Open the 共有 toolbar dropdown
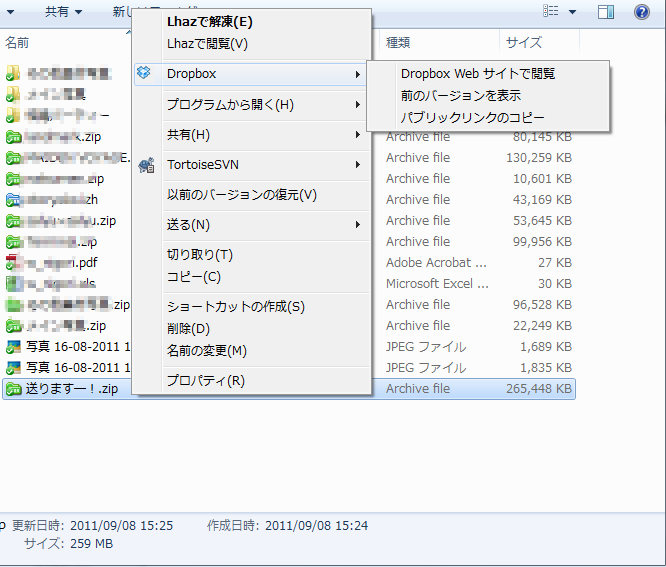This screenshot has height=567, width=666. click(x=63, y=11)
